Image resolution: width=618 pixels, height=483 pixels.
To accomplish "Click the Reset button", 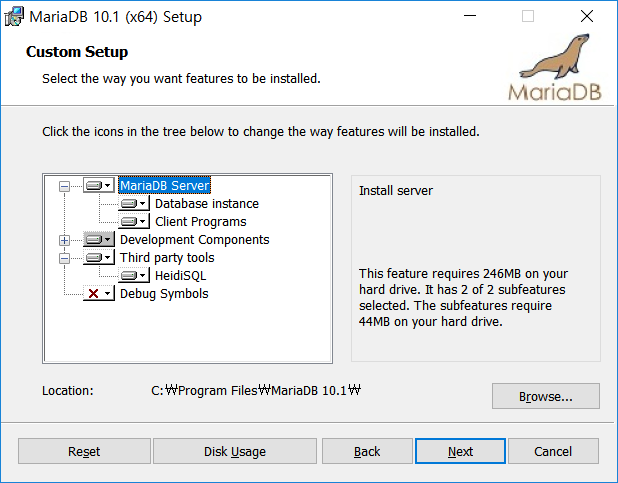I will (84, 451).
